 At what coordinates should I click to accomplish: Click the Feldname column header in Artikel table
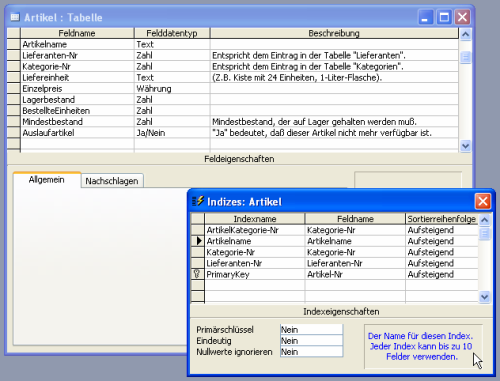click(77, 33)
